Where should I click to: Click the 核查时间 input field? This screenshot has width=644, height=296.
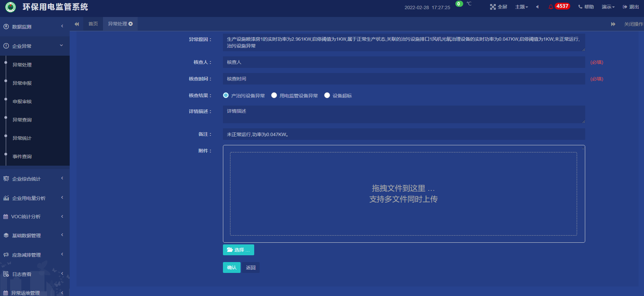(x=403, y=79)
